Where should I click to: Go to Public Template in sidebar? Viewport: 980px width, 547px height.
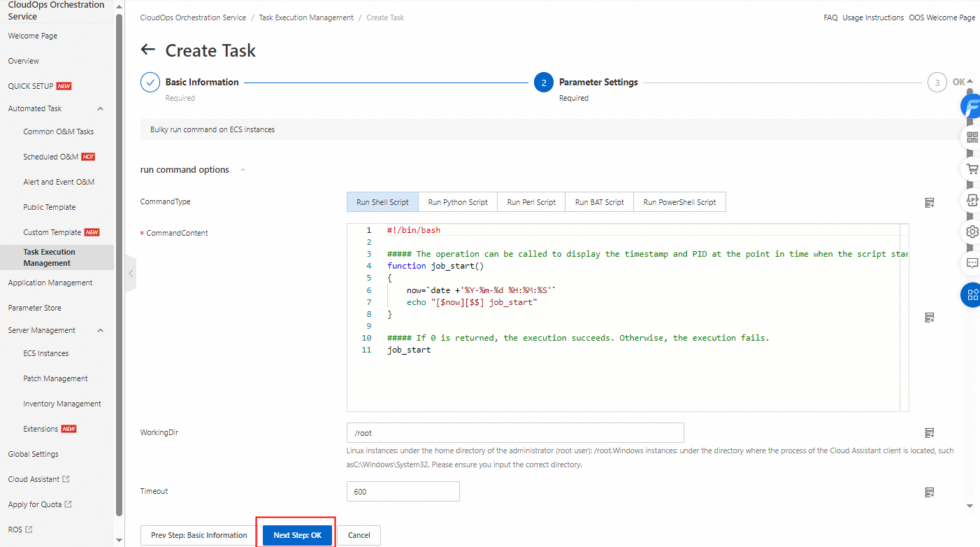tap(49, 207)
